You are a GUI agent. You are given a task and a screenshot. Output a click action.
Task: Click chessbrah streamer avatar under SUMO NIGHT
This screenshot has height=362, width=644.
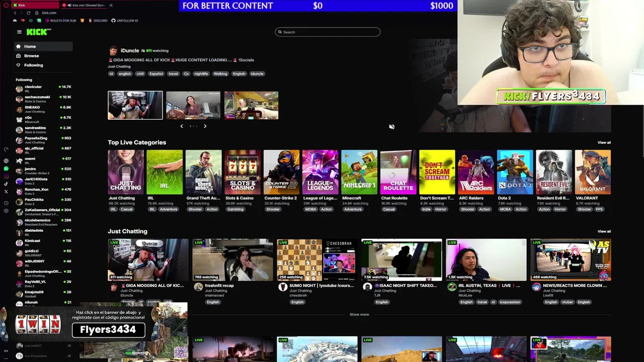[283, 287]
